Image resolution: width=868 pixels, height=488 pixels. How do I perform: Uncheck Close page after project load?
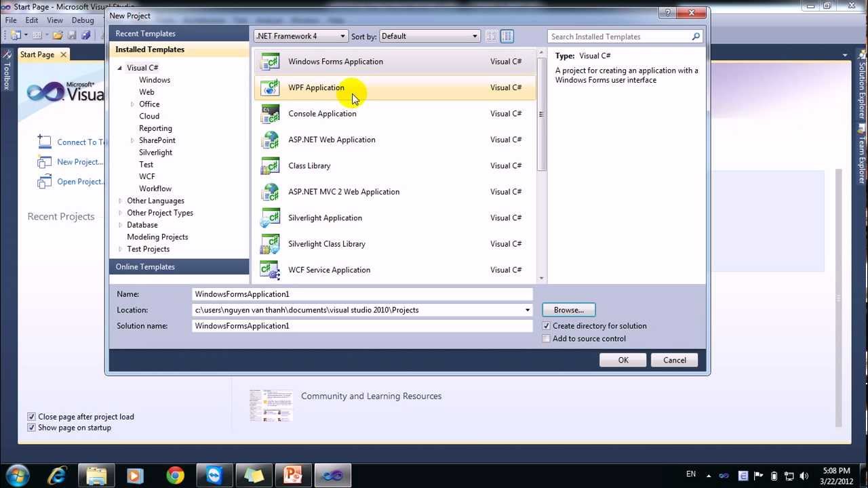click(x=31, y=417)
